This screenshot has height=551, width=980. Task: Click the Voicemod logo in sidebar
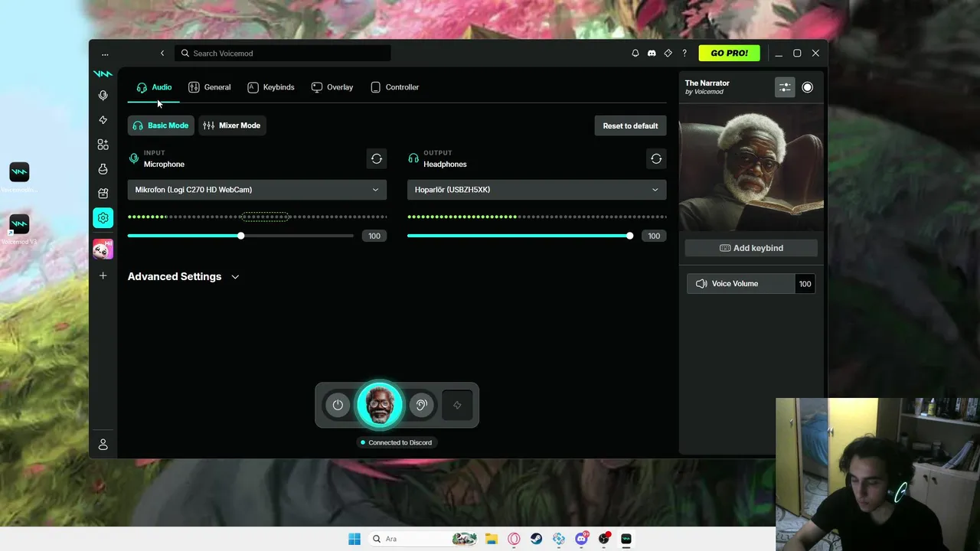tap(103, 73)
